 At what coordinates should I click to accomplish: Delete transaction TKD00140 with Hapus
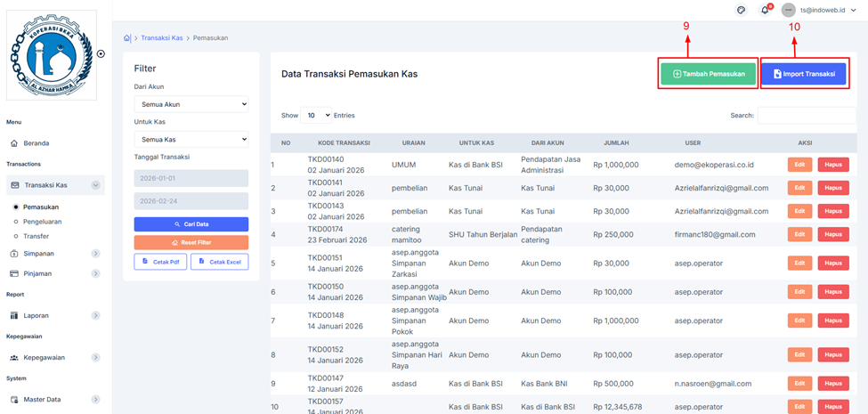(x=832, y=165)
